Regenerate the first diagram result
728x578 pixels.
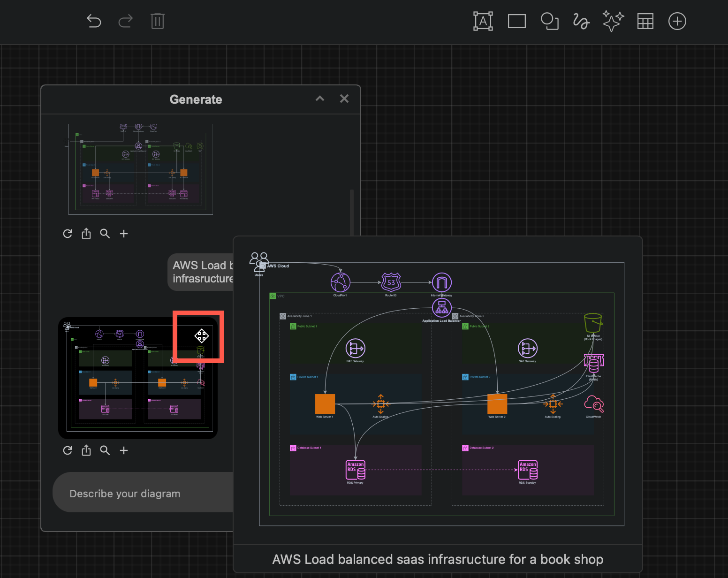pos(67,233)
